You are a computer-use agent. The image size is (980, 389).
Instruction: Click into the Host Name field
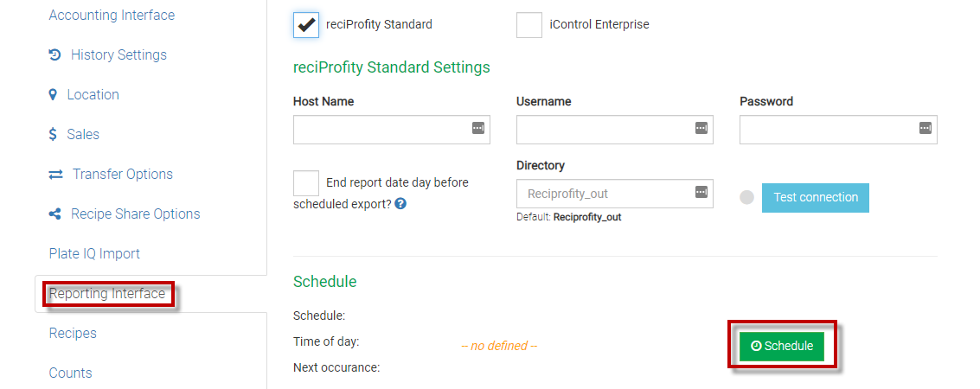tap(381, 129)
